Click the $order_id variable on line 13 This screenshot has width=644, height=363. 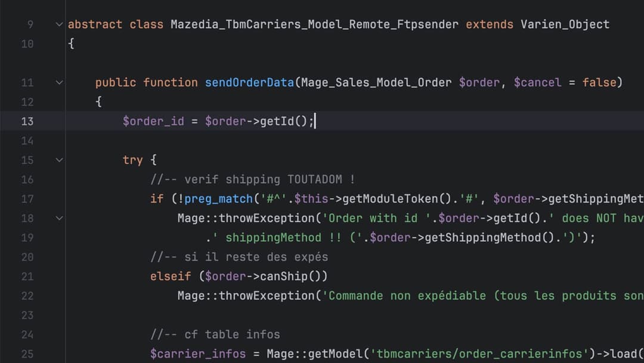point(153,121)
